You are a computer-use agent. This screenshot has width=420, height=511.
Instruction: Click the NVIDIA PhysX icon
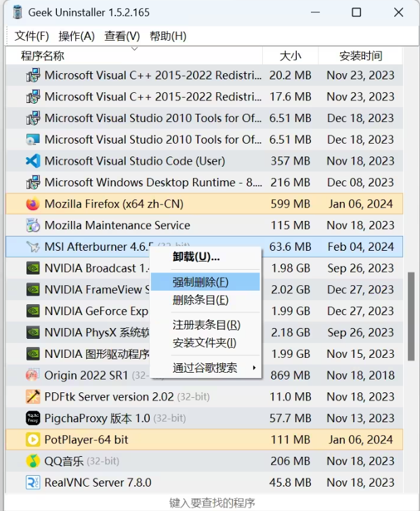point(33,332)
